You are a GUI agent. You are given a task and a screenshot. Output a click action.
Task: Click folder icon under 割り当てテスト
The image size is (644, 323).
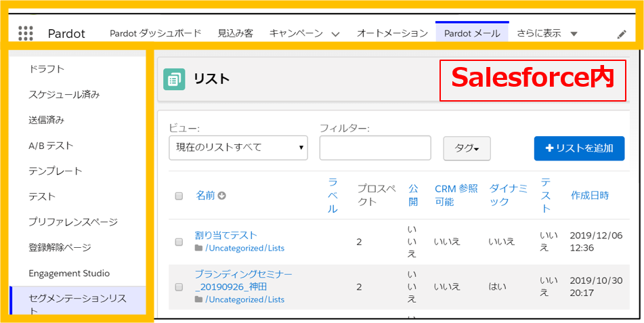(198, 249)
